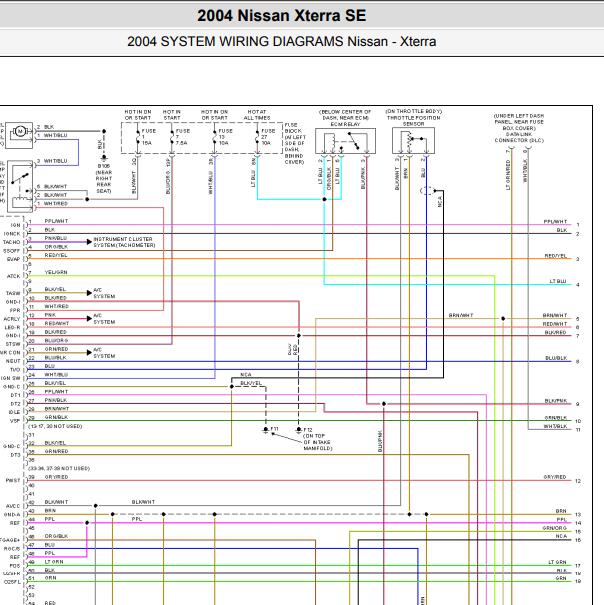This screenshot has width=604, height=605.
Task: Click "ORG/BLK" wire label at pin 46
Action: tap(56, 536)
